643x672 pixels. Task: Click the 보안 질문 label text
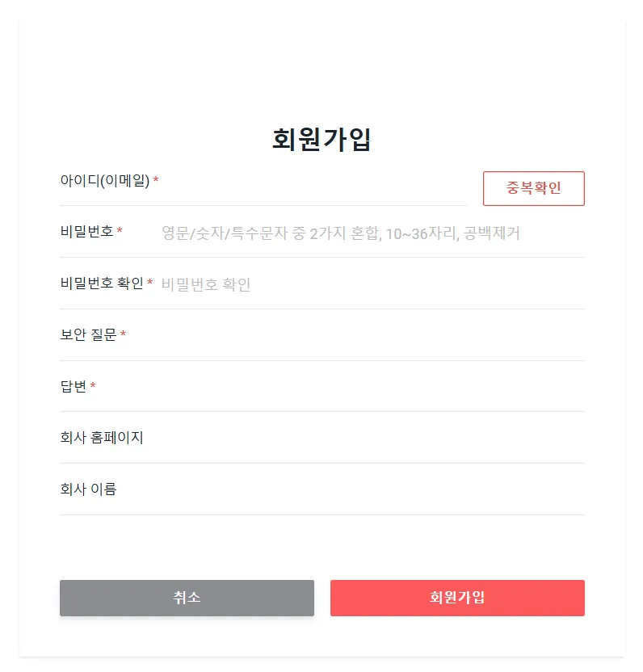[x=88, y=334]
